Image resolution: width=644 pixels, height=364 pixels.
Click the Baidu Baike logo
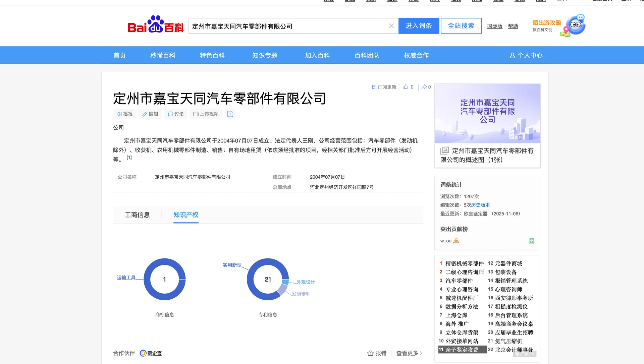[156, 25]
